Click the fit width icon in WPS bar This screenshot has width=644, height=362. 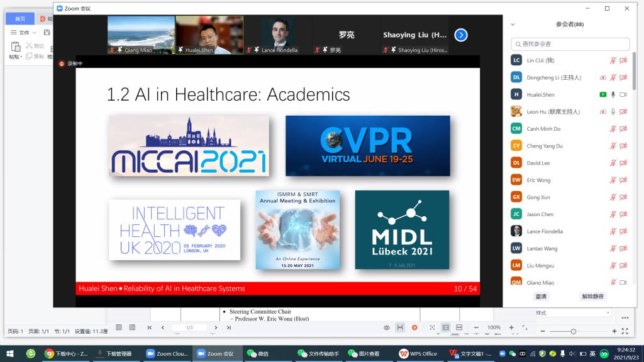[459, 327]
